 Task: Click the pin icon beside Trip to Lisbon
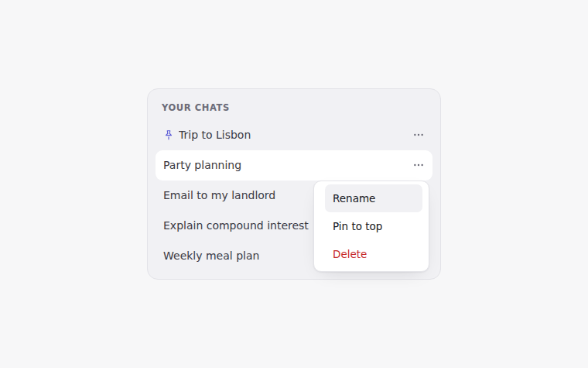coord(169,135)
